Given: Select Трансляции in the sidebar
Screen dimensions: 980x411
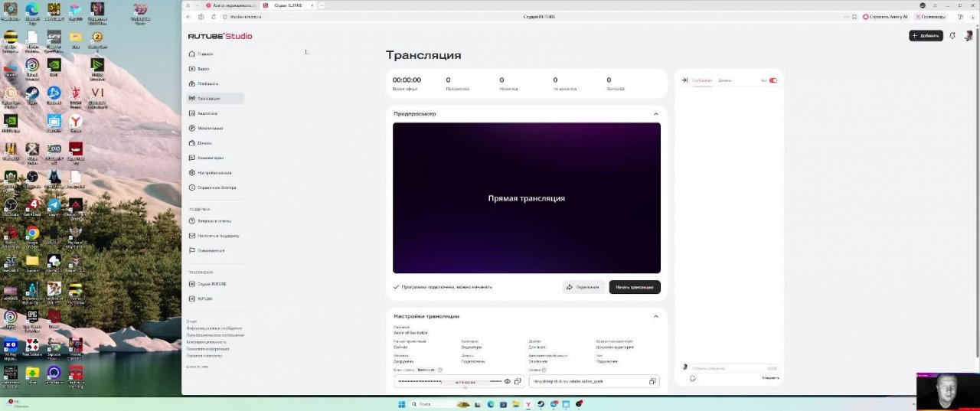Looking at the screenshot, I should pos(215,99).
